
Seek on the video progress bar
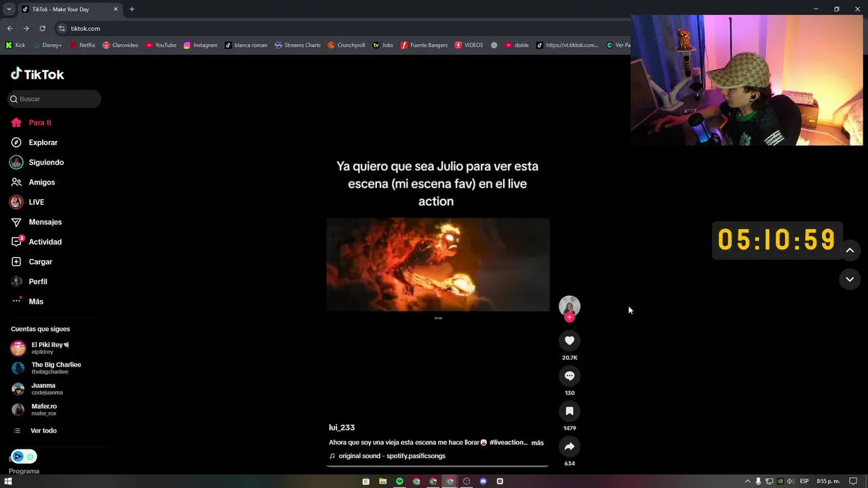pos(437,466)
